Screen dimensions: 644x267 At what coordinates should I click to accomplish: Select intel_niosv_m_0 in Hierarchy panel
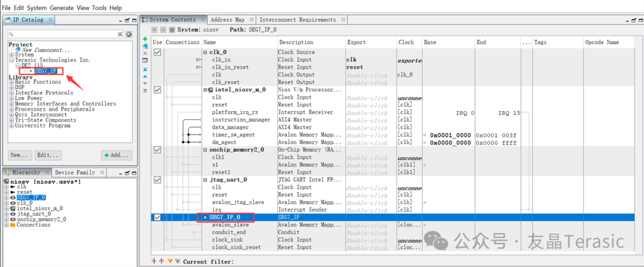(40, 208)
